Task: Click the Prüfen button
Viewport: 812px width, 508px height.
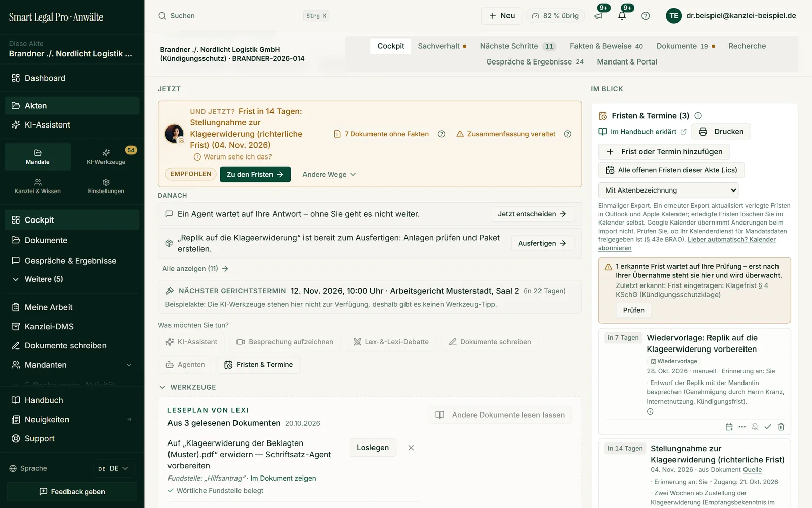Action: 634,310
